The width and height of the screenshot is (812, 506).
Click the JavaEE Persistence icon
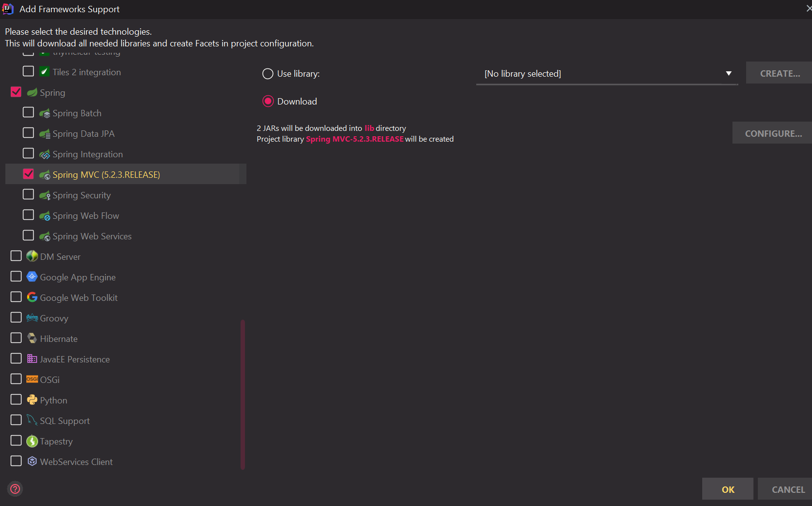[32, 358]
